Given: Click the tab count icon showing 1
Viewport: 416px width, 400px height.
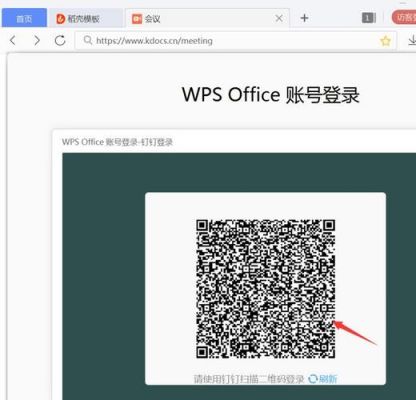Looking at the screenshot, I should pos(369,18).
